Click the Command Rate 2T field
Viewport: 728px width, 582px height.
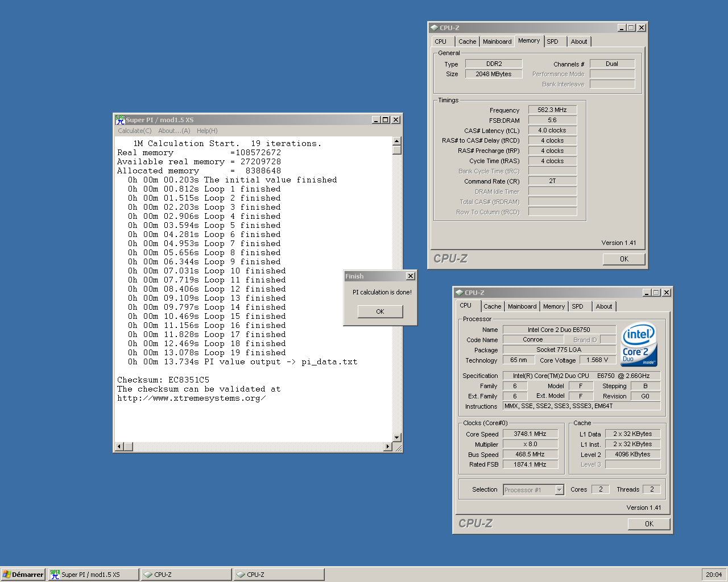tap(552, 181)
